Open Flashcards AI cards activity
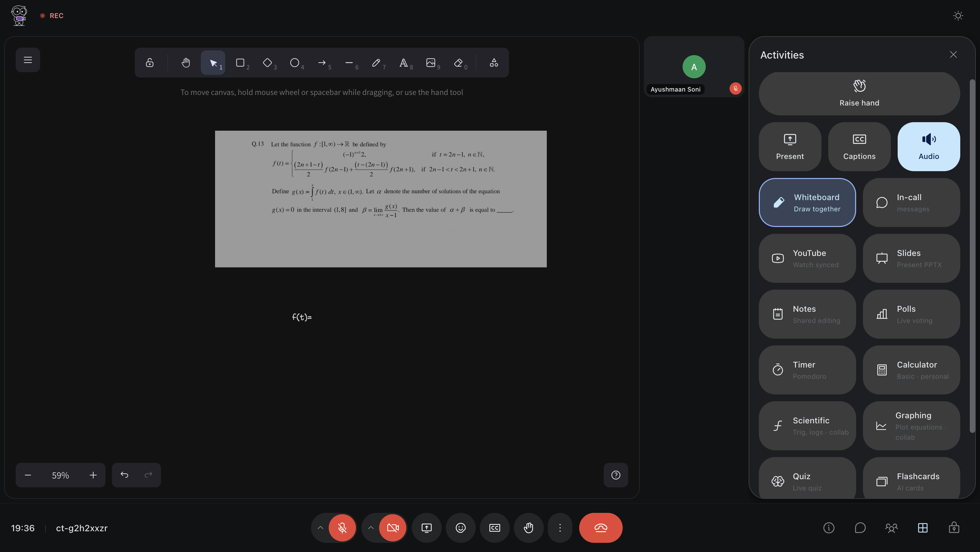The height and width of the screenshot is (552, 980). click(x=912, y=478)
